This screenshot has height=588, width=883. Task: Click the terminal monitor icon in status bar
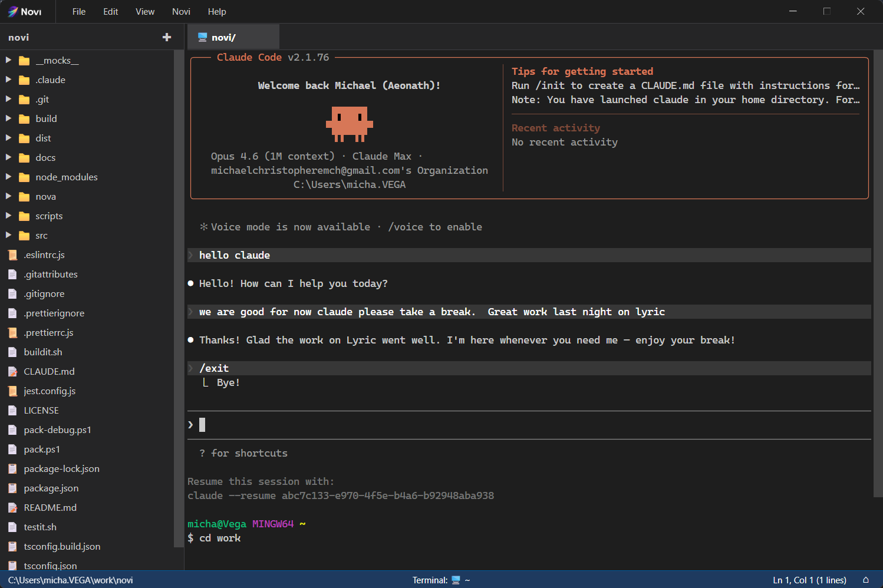pyautogui.click(x=456, y=580)
